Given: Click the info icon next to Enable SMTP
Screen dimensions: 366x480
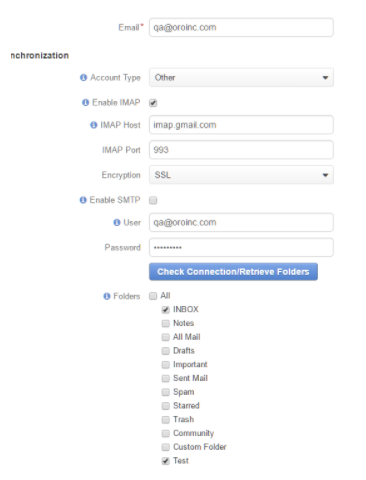Looking at the screenshot, I should [x=83, y=200].
